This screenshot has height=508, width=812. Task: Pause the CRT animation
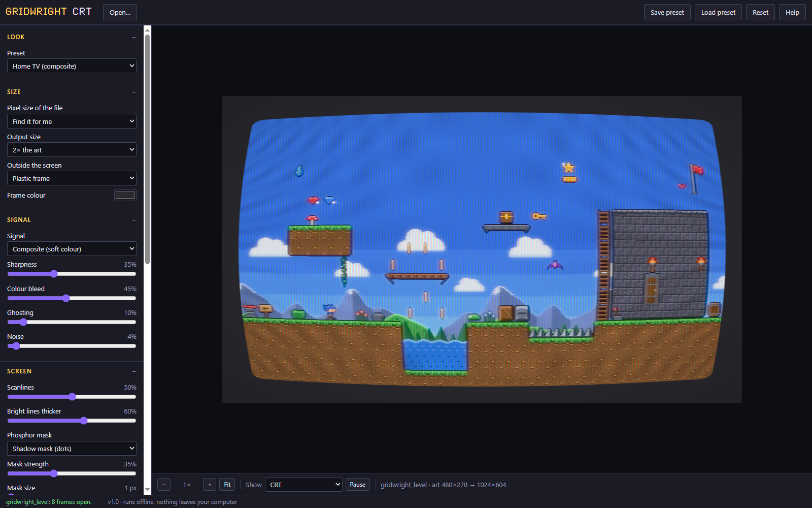pos(358,485)
